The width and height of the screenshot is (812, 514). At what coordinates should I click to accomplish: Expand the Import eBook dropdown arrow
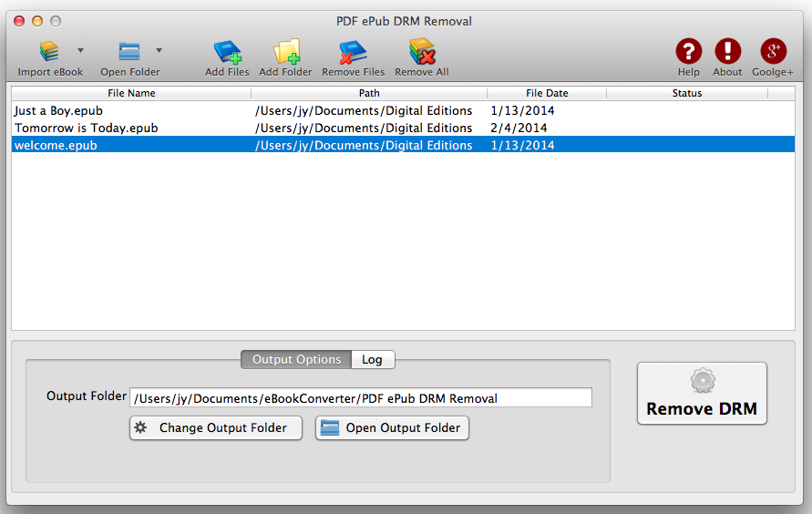80,51
